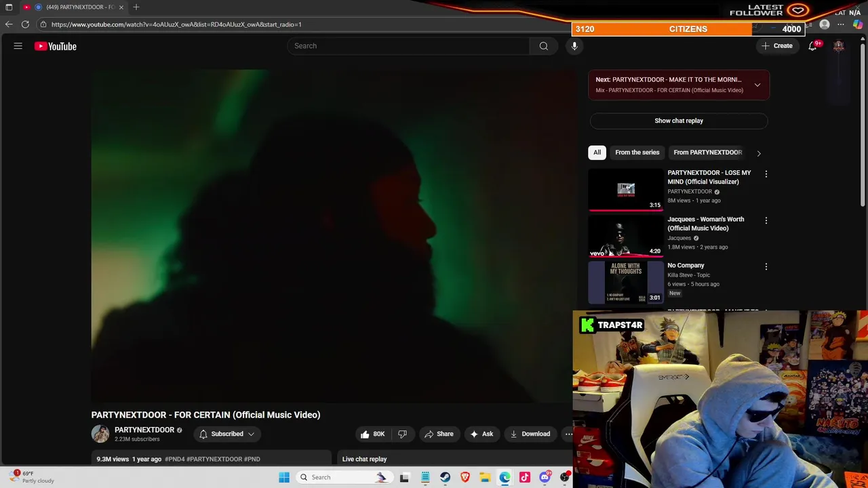This screenshot has width=868, height=488.
Task: Select the From PARTYNEXTDOOR chip
Action: [x=707, y=152]
